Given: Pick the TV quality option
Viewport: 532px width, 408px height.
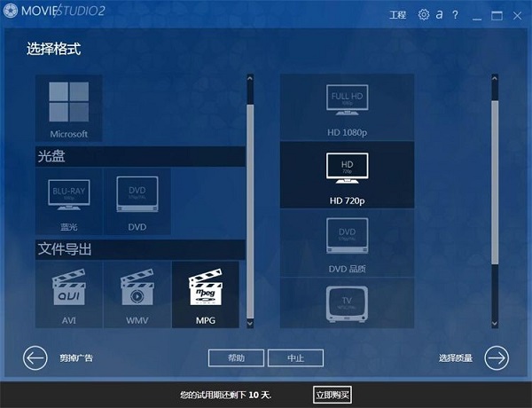Looking at the screenshot, I should click(347, 303).
